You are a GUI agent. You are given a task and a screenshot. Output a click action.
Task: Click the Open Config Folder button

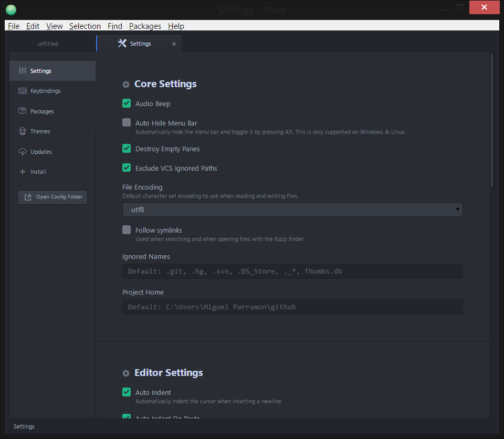[52, 197]
